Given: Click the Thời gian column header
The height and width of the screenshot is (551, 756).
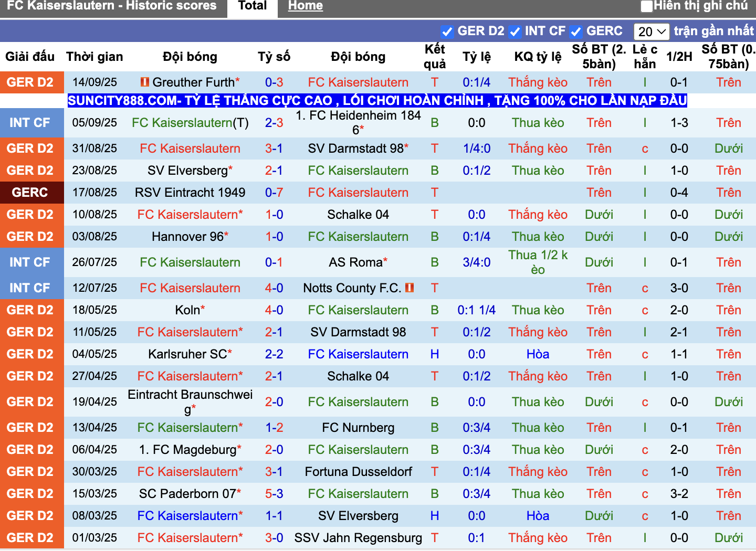Looking at the screenshot, I should [94, 57].
